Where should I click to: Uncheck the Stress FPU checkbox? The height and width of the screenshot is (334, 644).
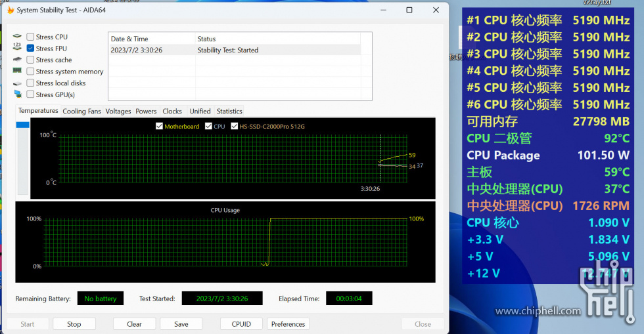pos(30,49)
